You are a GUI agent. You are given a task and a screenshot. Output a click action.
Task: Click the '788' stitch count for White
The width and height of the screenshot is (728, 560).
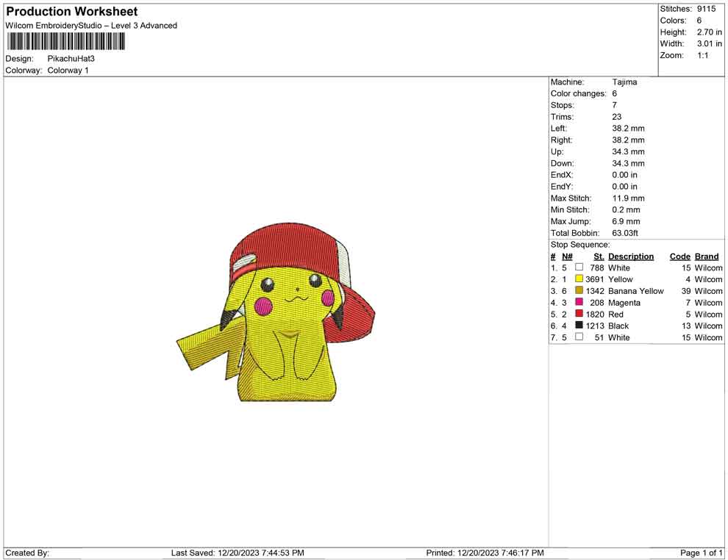click(x=596, y=268)
